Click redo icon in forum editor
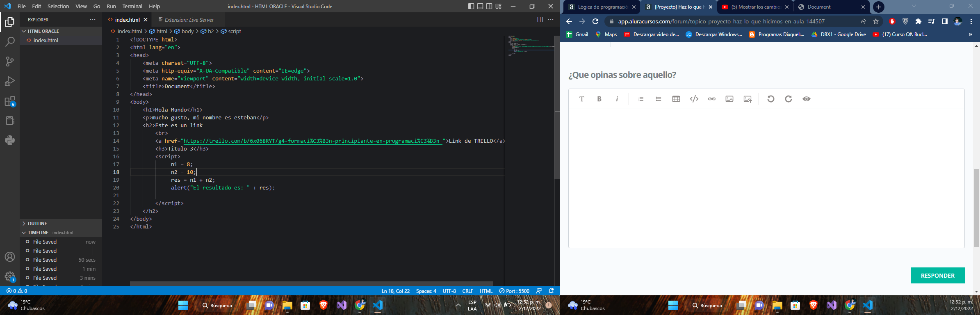Image resolution: width=980 pixels, height=315 pixels. tap(789, 99)
